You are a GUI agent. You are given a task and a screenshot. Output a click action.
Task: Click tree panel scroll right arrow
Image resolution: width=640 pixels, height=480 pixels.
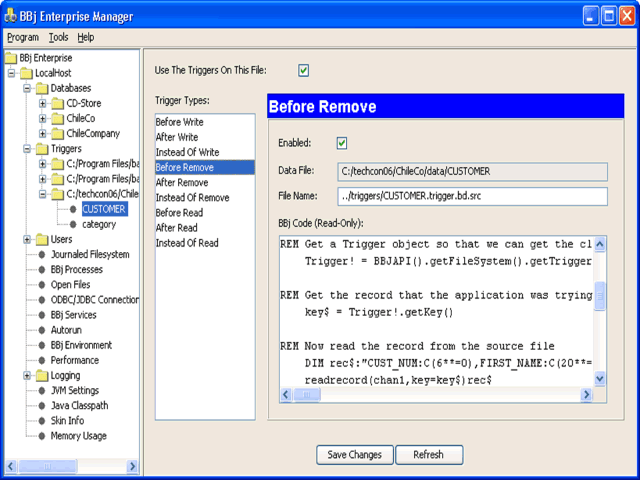(132, 466)
